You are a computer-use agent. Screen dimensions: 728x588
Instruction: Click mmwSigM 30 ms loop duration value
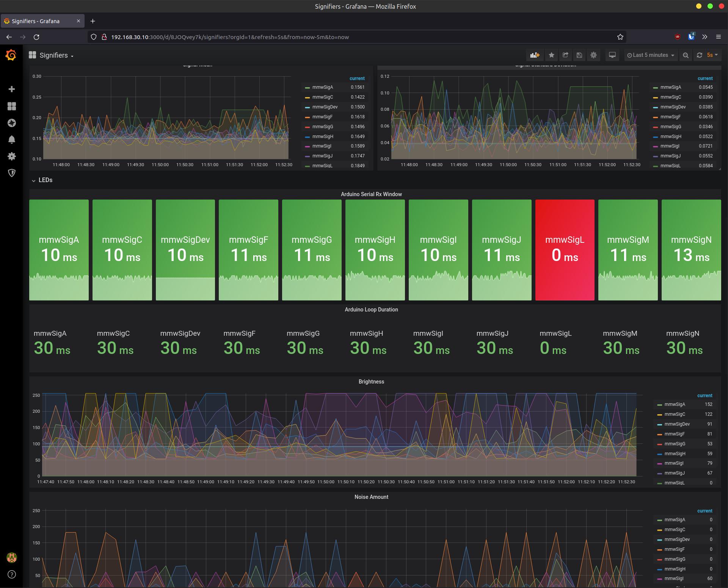point(621,348)
